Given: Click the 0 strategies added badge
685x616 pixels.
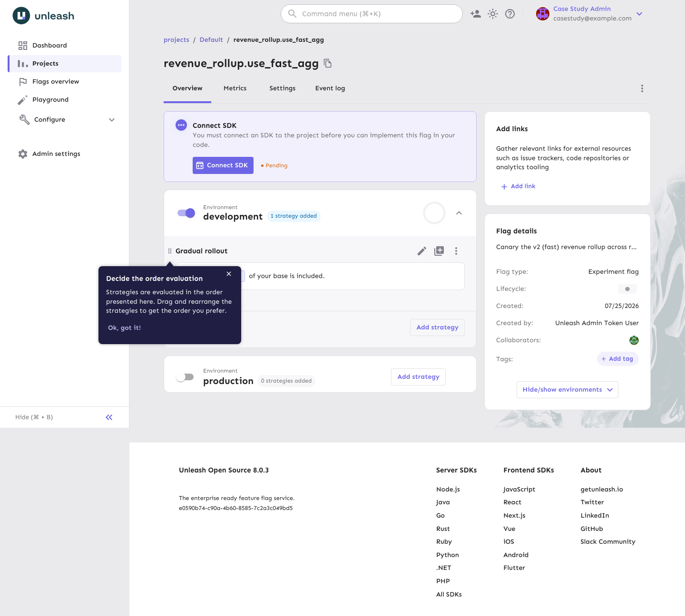Looking at the screenshot, I should [286, 381].
